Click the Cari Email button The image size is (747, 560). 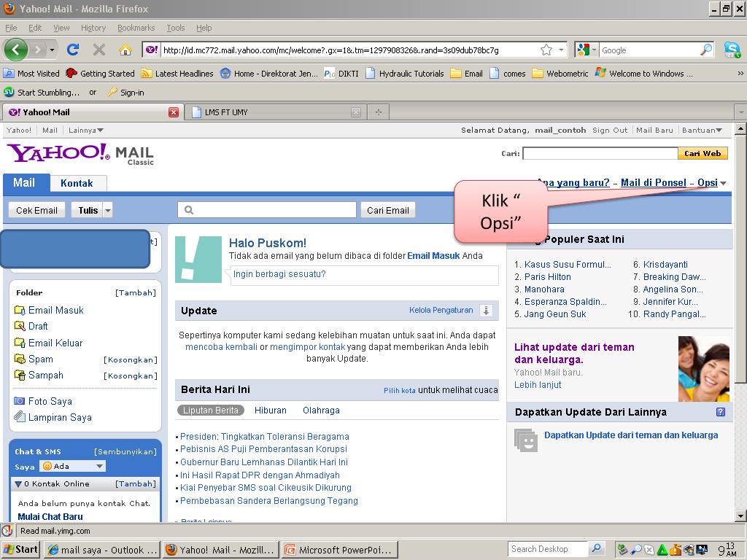388,210
